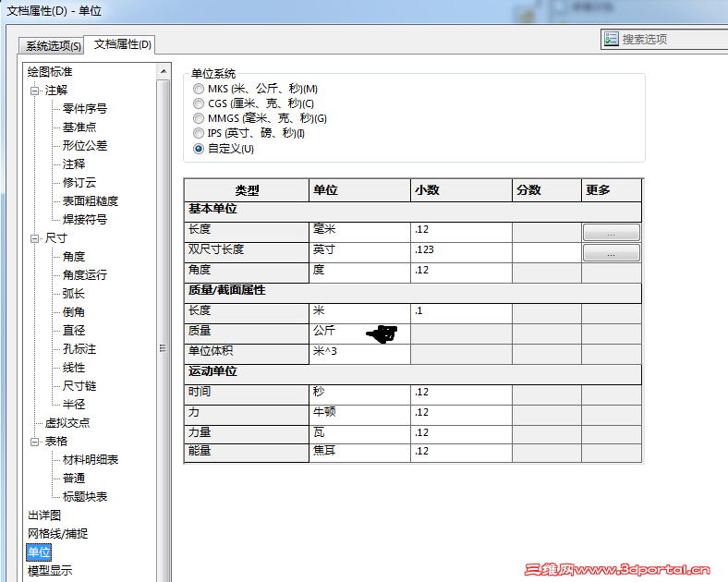Select 普通 tree item

pos(74,479)
